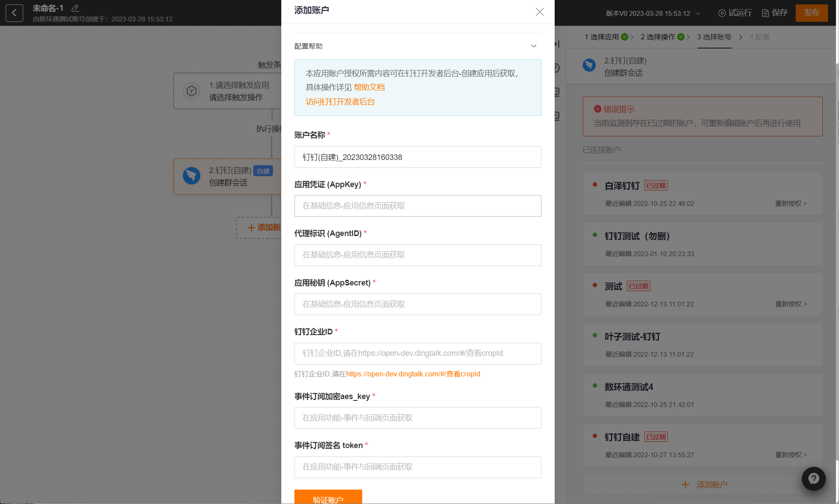Click the floating help question mark icon
Image resolution: width=839 pixels, height=504 pixels.
tap(813, 479)
